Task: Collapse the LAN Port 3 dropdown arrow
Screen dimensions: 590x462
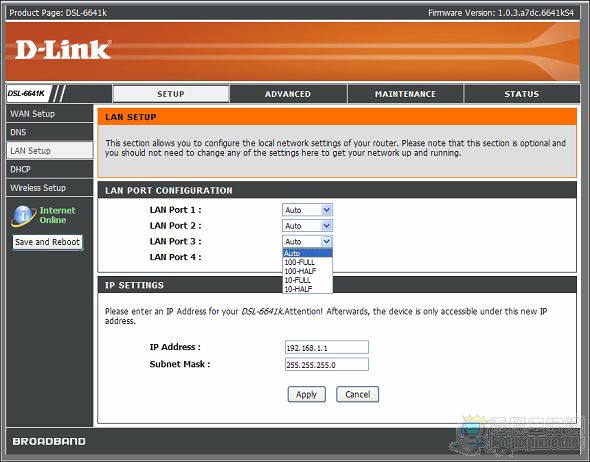Action: coord(326,242)
